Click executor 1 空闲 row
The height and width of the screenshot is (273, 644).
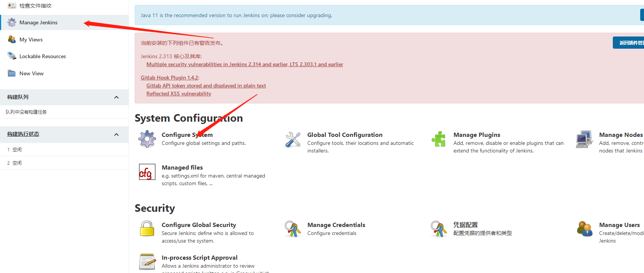(64, 149)
